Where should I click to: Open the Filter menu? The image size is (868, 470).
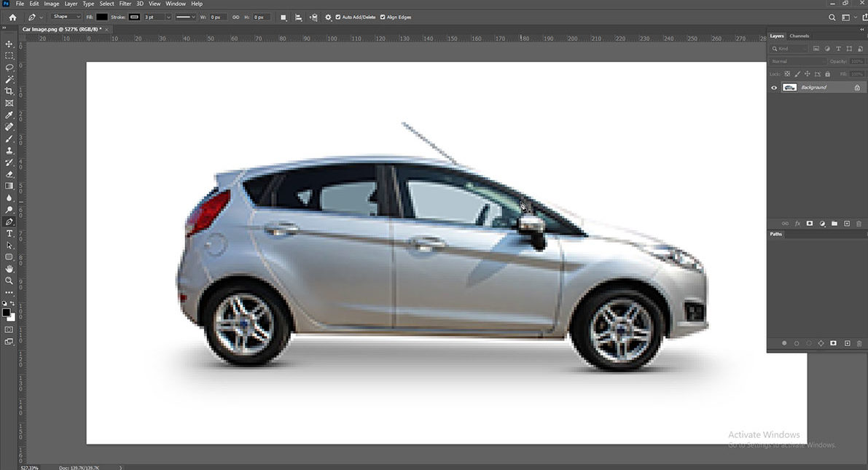point(125,3)
